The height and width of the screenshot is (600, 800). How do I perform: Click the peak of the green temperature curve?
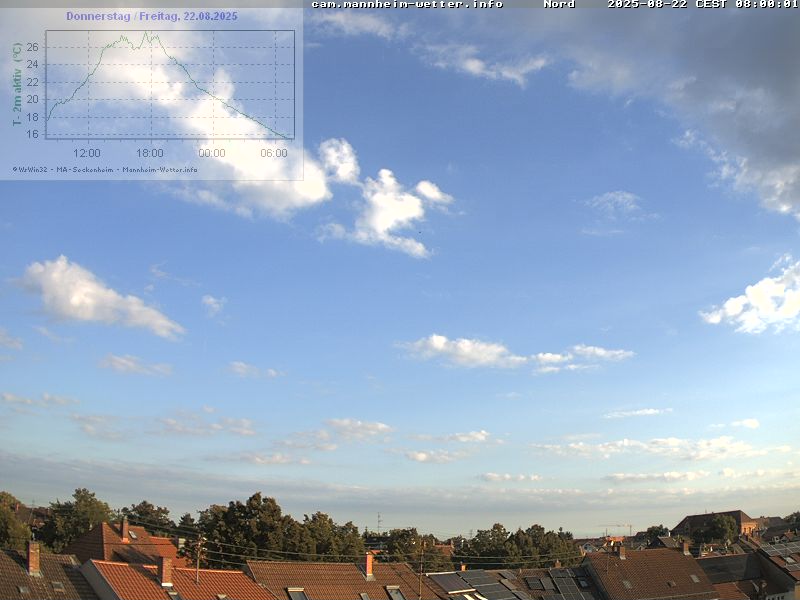coord(145,33)
